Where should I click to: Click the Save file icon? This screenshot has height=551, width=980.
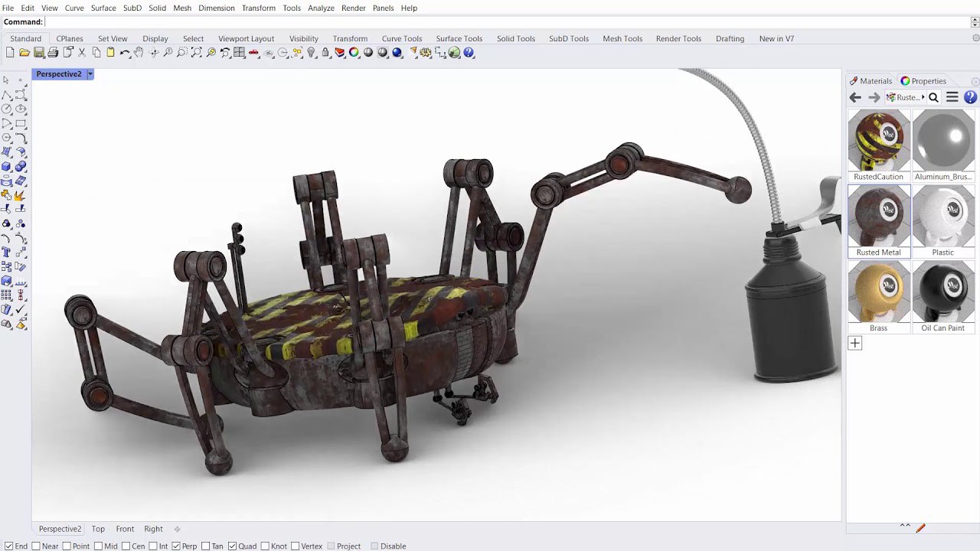pos(38,53)
